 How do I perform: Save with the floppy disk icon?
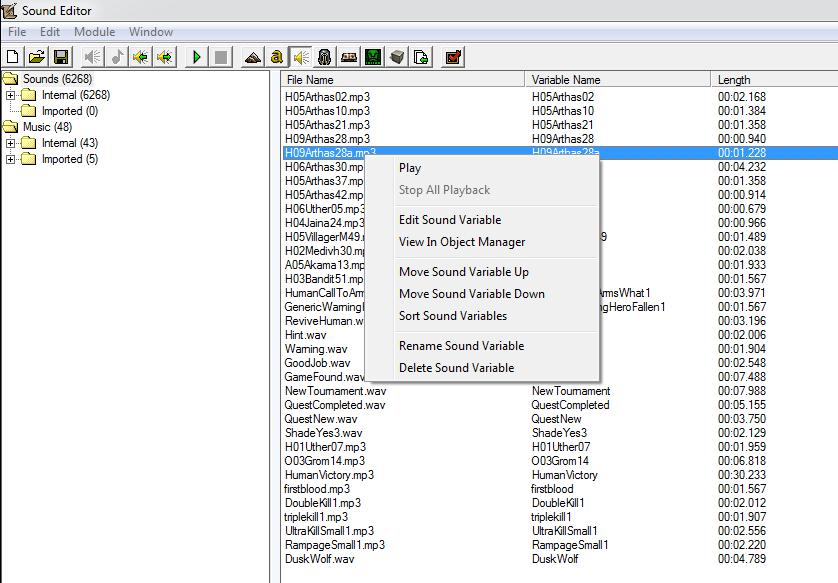[x=61, y=57]
